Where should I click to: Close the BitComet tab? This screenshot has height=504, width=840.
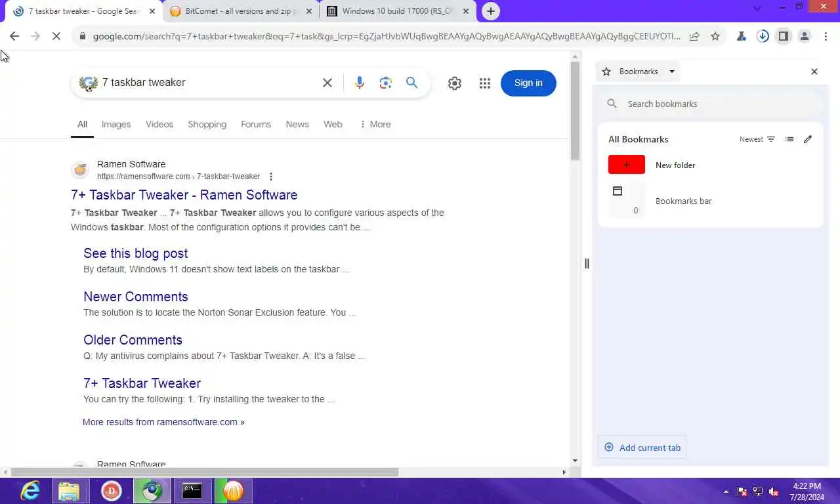[x=310, y=11]
